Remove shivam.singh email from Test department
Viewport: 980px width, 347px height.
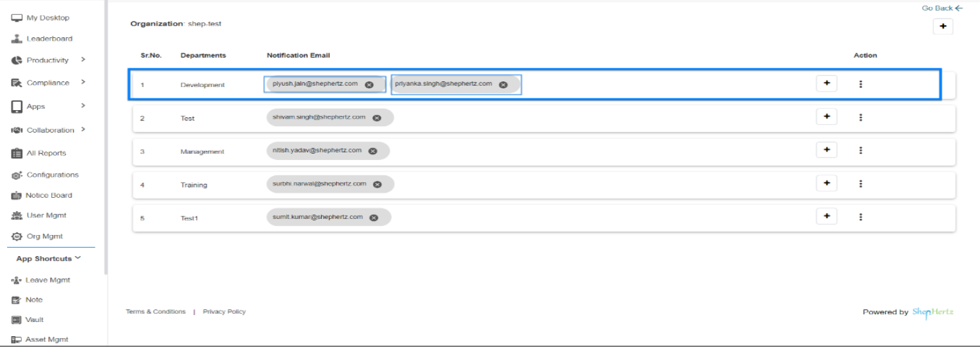[376, 118]
